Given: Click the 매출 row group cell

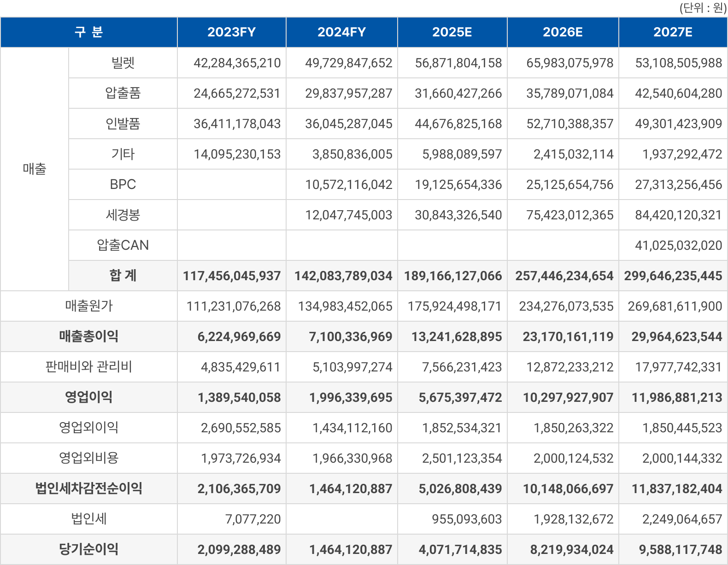Looking at the screenshot, I should [35, 169].
